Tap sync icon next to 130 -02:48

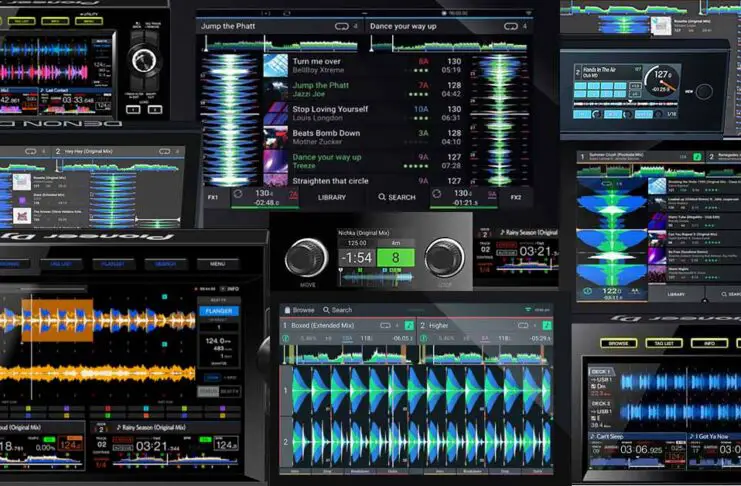point(238,194)
